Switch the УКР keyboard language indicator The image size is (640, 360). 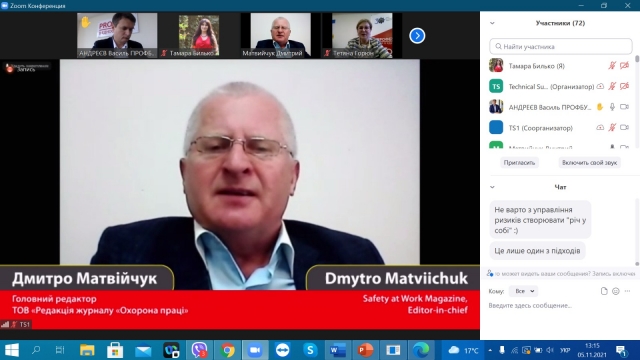pyautogui.click(x=565, y=350)
